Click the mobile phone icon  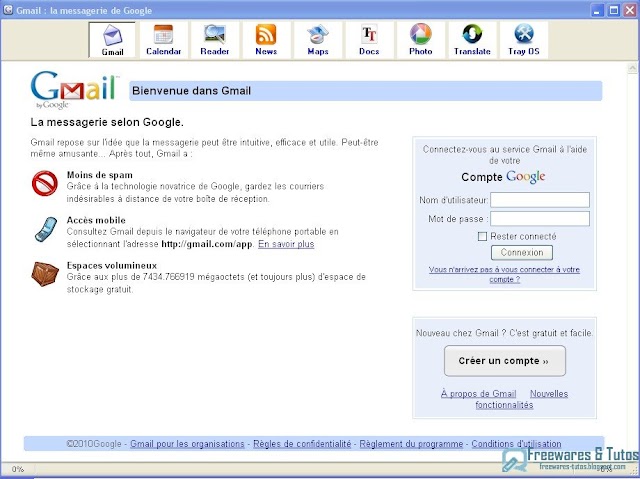click(46, 229)
